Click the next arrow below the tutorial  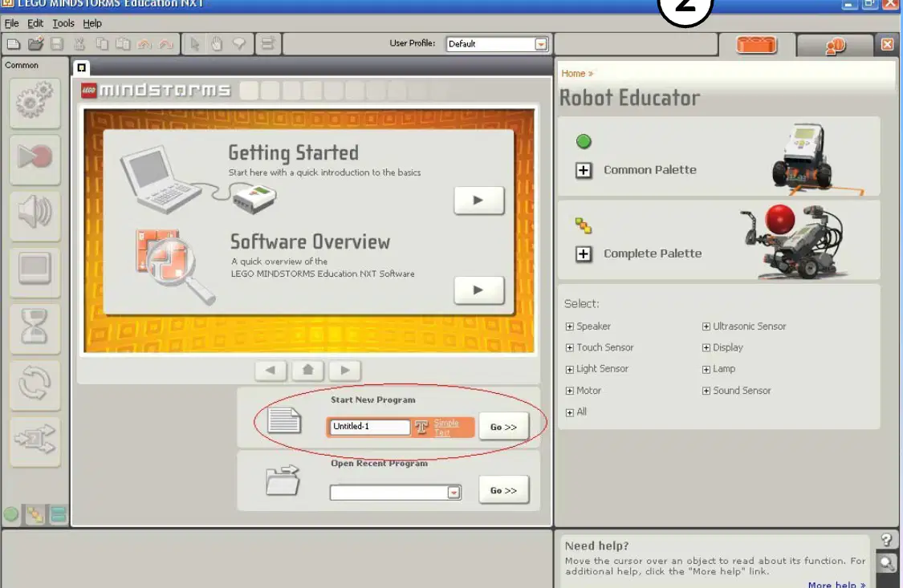[345, 370]
